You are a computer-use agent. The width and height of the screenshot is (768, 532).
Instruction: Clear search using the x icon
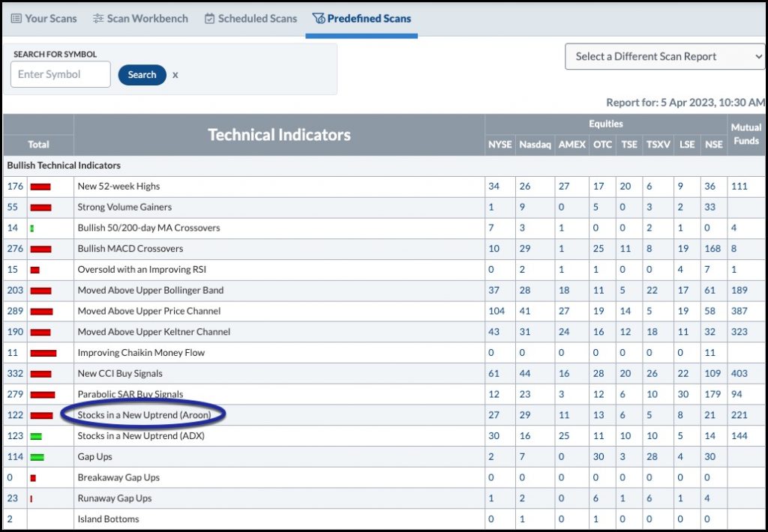[x=175, y=75]
